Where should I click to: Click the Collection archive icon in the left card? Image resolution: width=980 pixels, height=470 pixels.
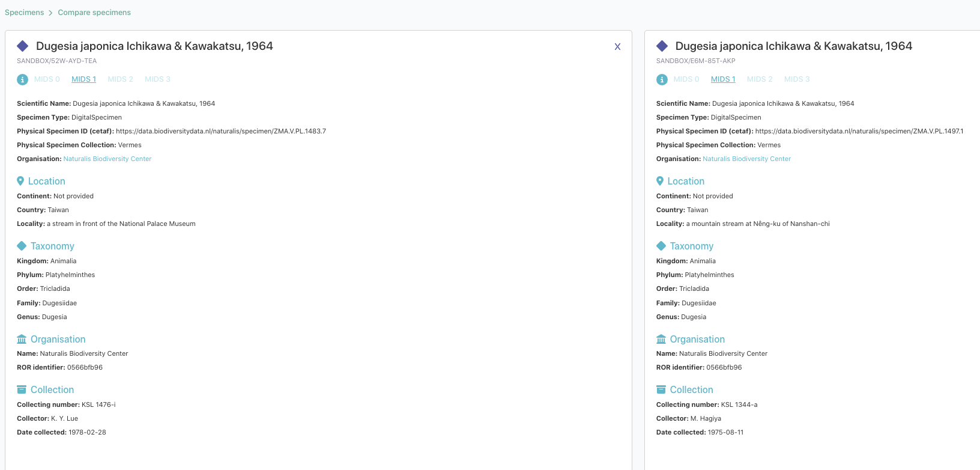click(22, 389)
